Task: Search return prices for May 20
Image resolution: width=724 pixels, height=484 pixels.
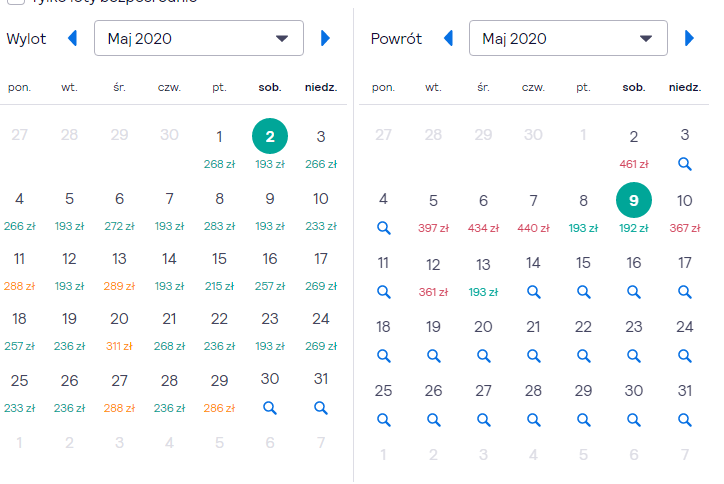Action: pyautogui.click(x=483, y=356)
